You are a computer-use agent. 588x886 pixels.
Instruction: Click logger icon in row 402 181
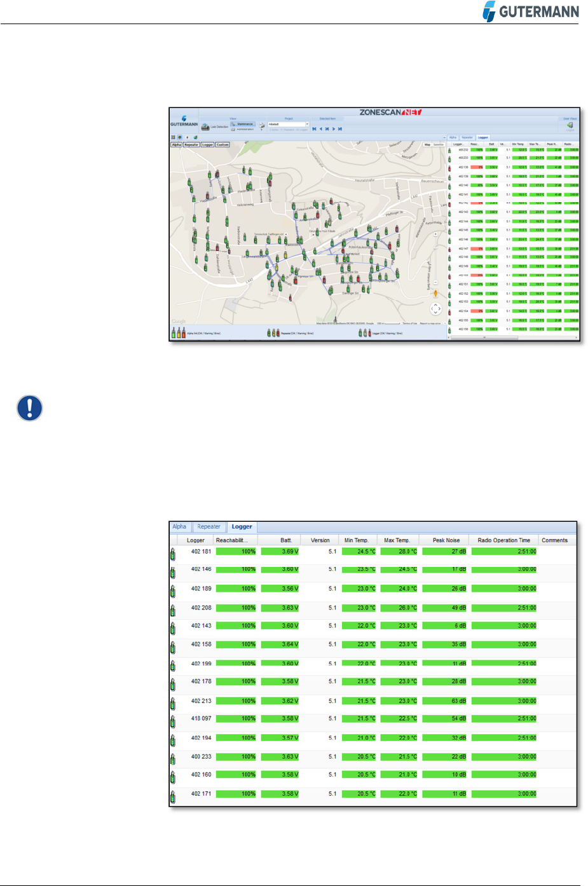click(172, 554)
